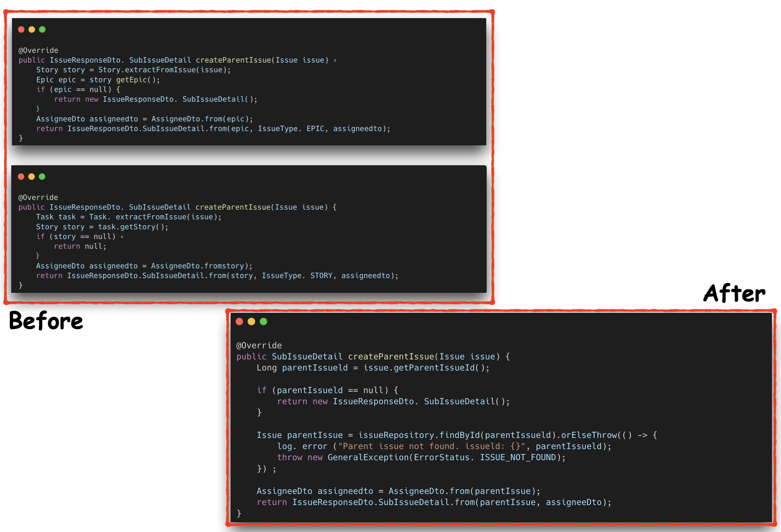
Task: Click "AssigneeDto assigneedto = AssigneeDto.from(epic);" line
Action: click(x=145, y=119)
